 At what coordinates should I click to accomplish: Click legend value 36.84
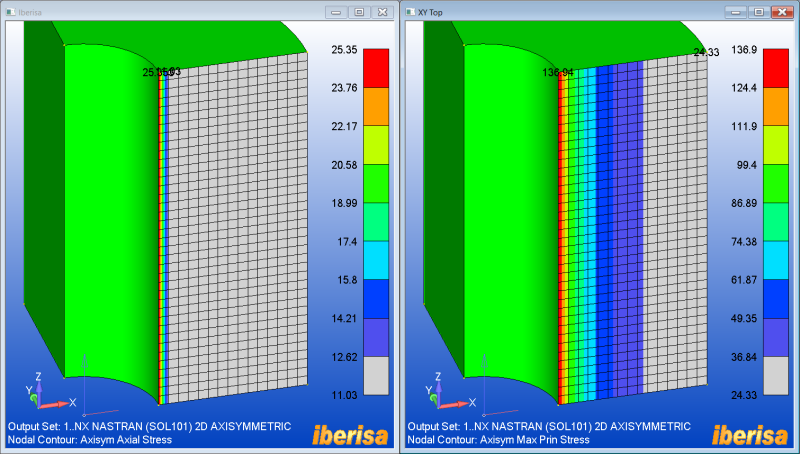point(744,357)
